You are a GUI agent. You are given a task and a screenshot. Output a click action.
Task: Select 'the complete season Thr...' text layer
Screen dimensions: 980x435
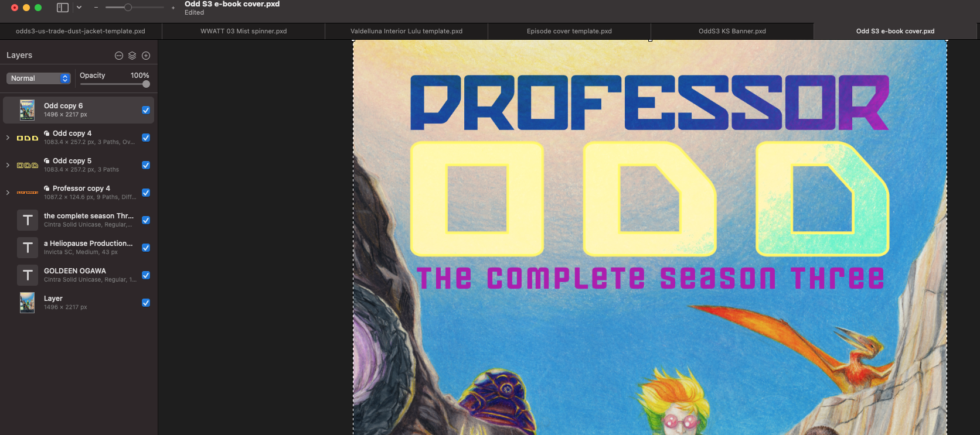(x=88, y=220)
